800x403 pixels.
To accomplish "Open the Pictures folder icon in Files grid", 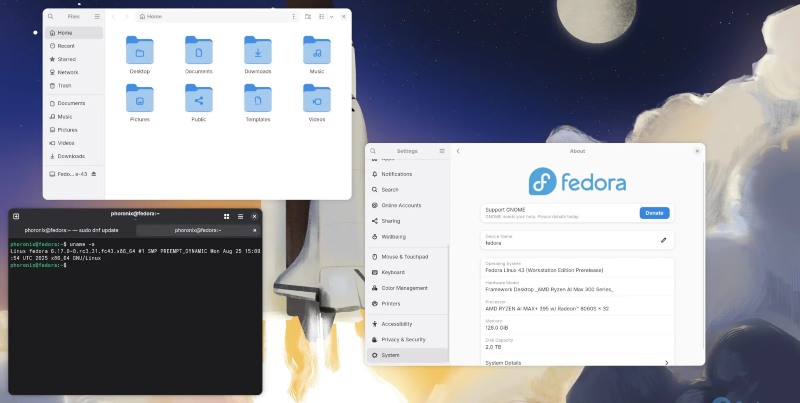I will tap(139, 98).
